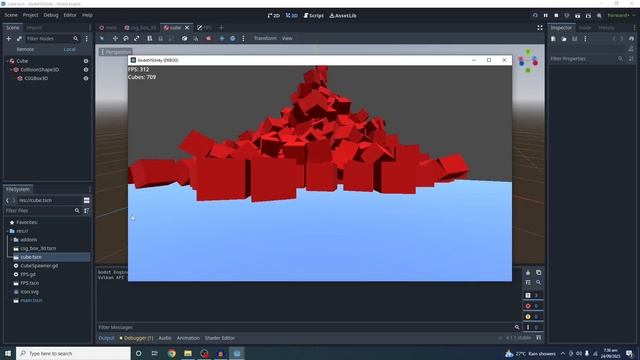This screenshot has height=360, width=640.
Task: Open the csg_box_3d scene tab
Action: tap(140, 28)
